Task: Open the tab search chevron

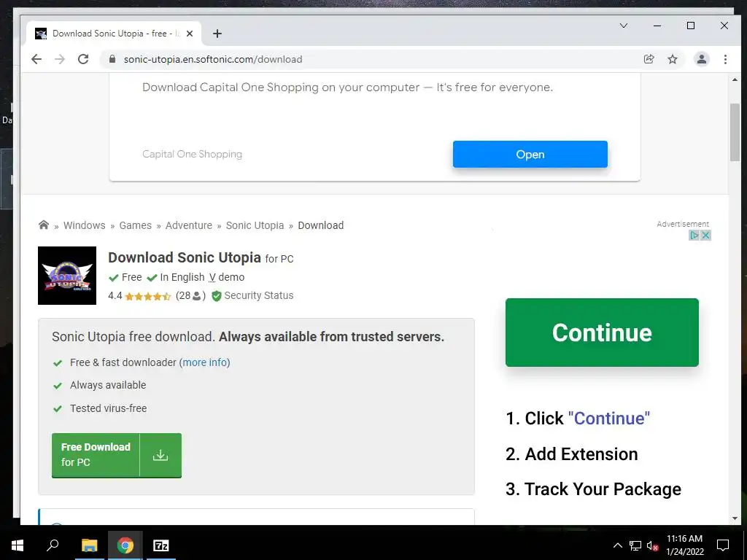Action: [x=624, y=26]
